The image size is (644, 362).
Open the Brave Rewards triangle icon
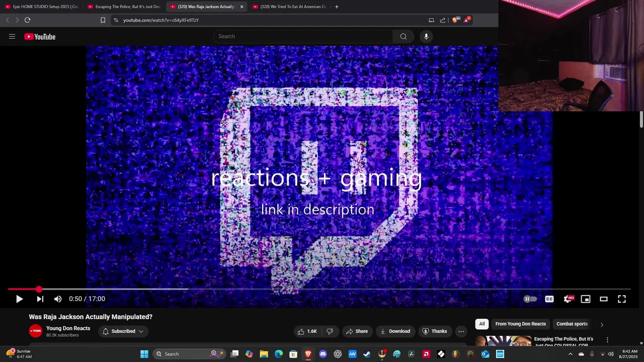pyautogui.click(x=467, y=20)
